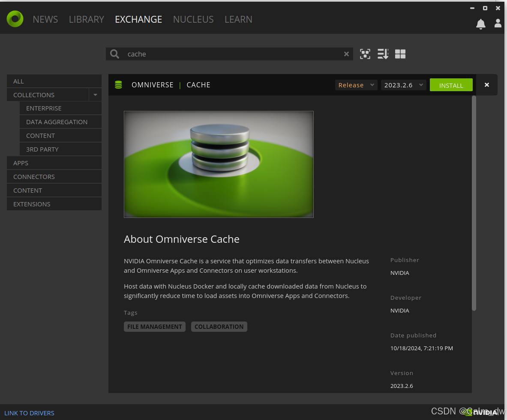Click the focus frame filter icon
Image resolution: width=507 pixels, height=420 pixels.
(365, 54)
